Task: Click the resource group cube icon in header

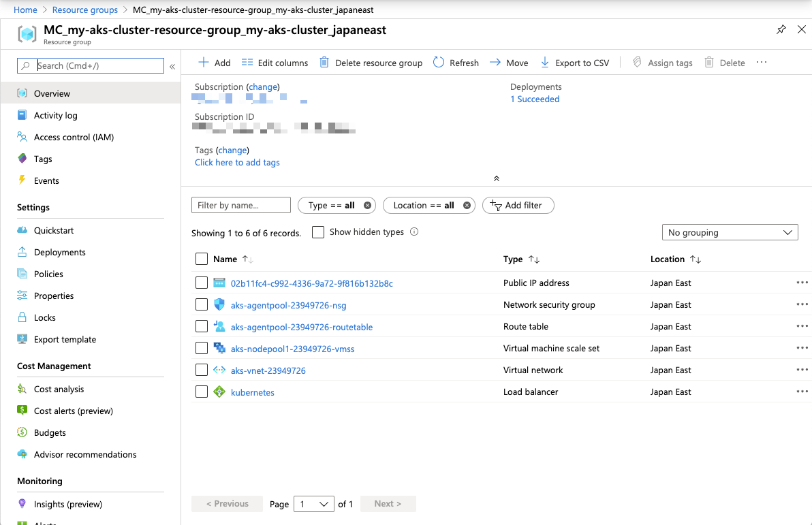Action: click(x=27, y=34)
